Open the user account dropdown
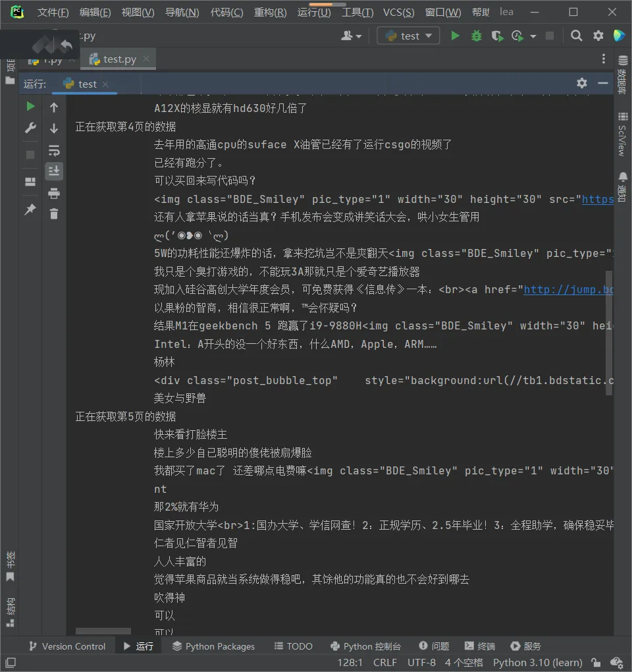 pos(352,36)
